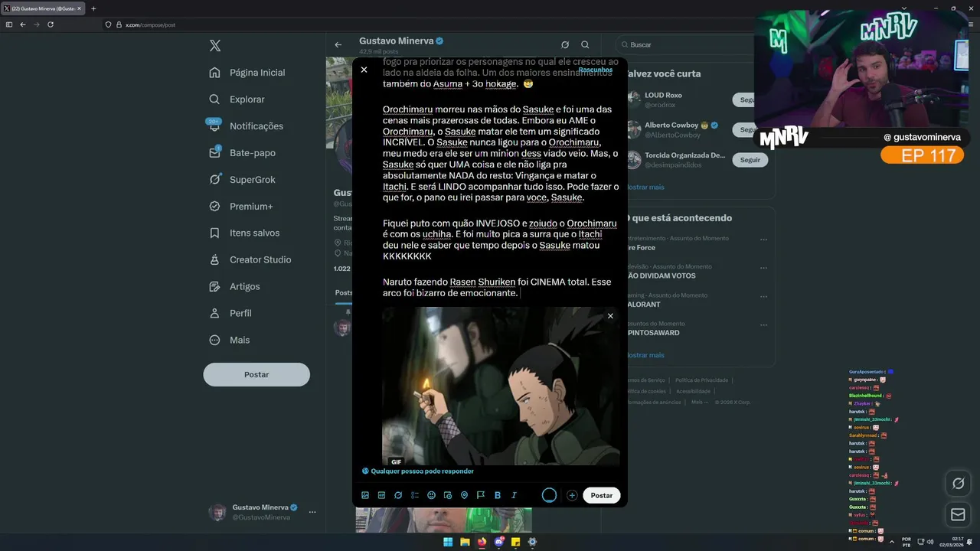Open SuperGrok from the sidebar
This screenshot has height=551, width=980.
click(x=242, y=180)
